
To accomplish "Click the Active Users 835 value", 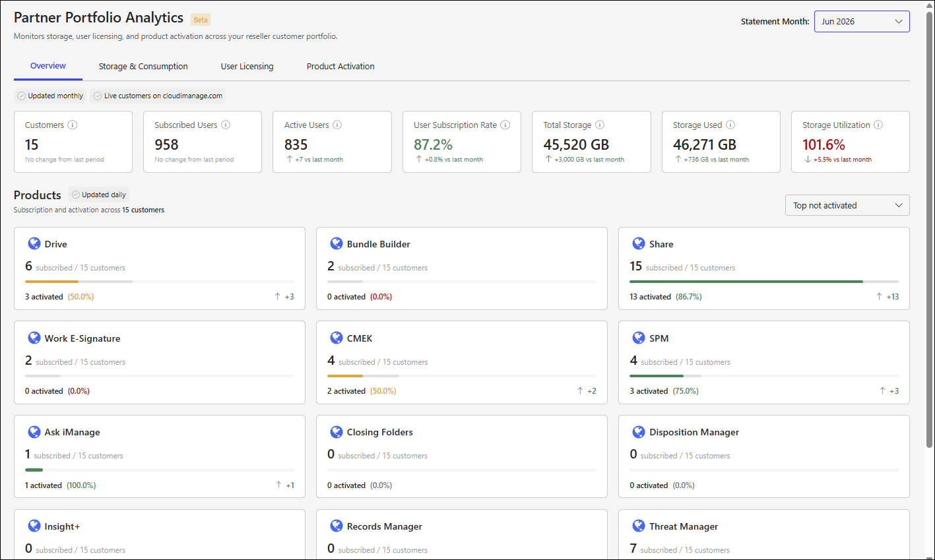I will (296, 144).
